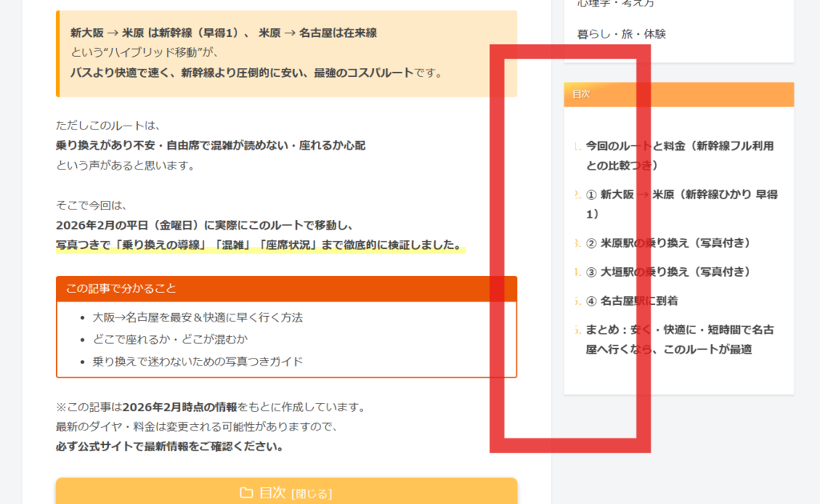Open 今回のルートと料金 section link
The height and width of the screenshot is (504, 820).
pos(679,156)
